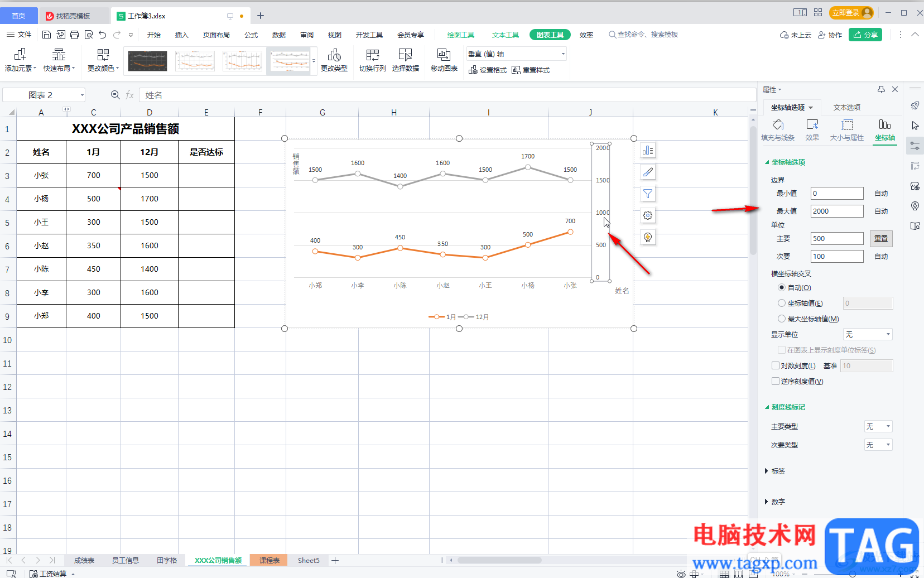Viewport: 924px width, 578px height.
Task: Select Size & Properties (大小与属性) icon
Action: coord(847,130)
